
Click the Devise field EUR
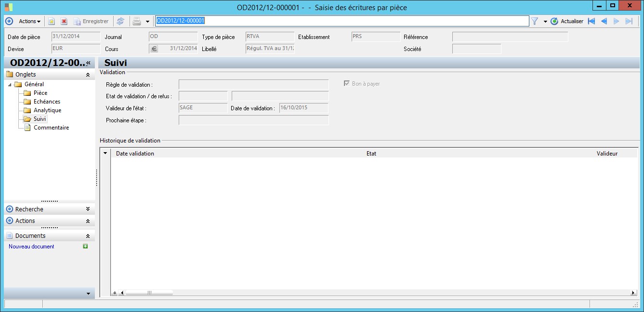[x=76, y=49]
